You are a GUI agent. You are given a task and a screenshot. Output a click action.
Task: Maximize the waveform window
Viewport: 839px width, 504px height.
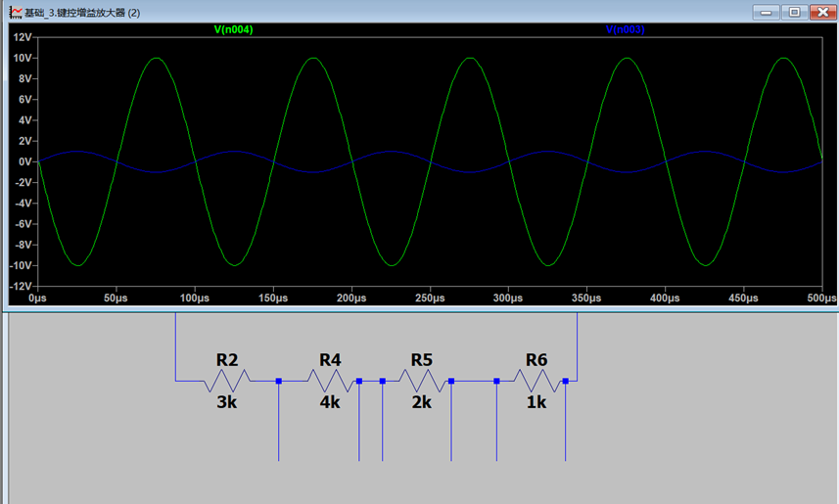click(795, 13)
